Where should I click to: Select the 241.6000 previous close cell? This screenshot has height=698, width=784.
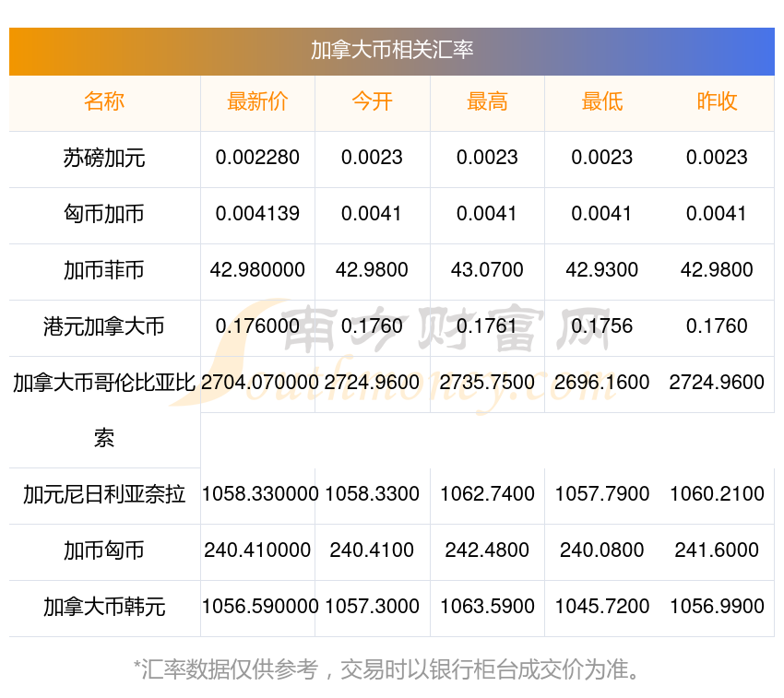(x=717, y=550)
